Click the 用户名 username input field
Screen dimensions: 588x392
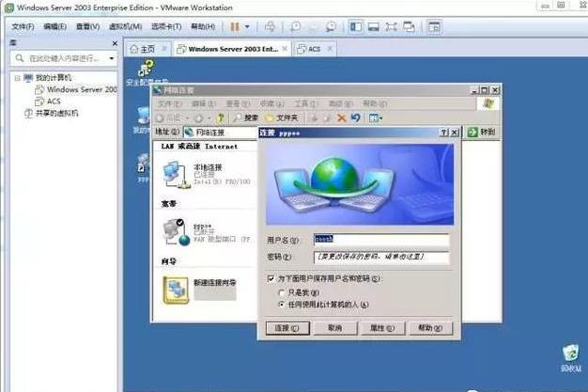[381, 240]
